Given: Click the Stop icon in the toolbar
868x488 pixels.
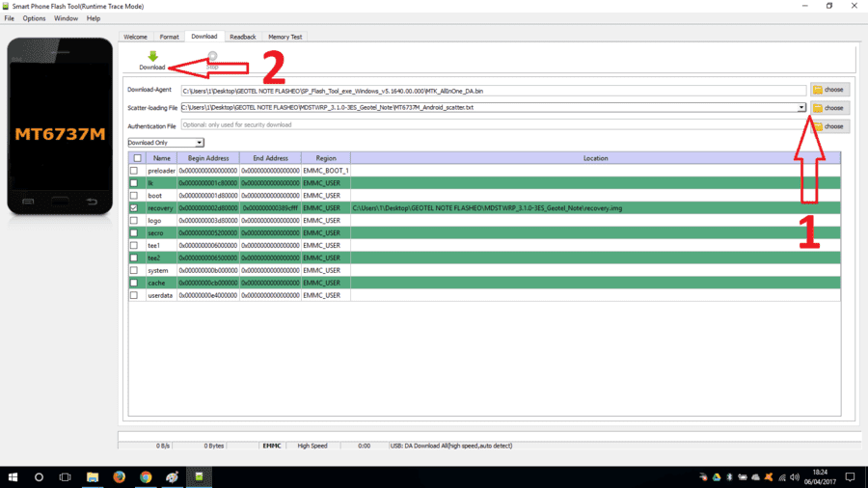Looking at the screenshot, I should click(212, 55).
